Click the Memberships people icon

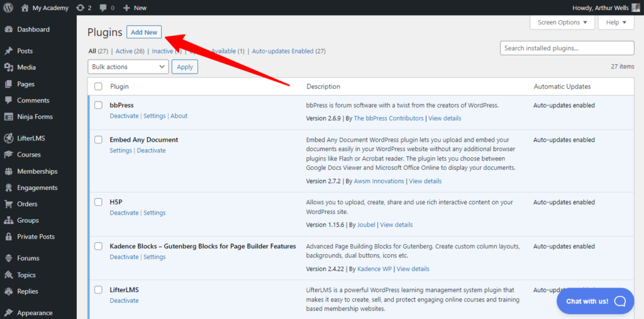point(9,171)
